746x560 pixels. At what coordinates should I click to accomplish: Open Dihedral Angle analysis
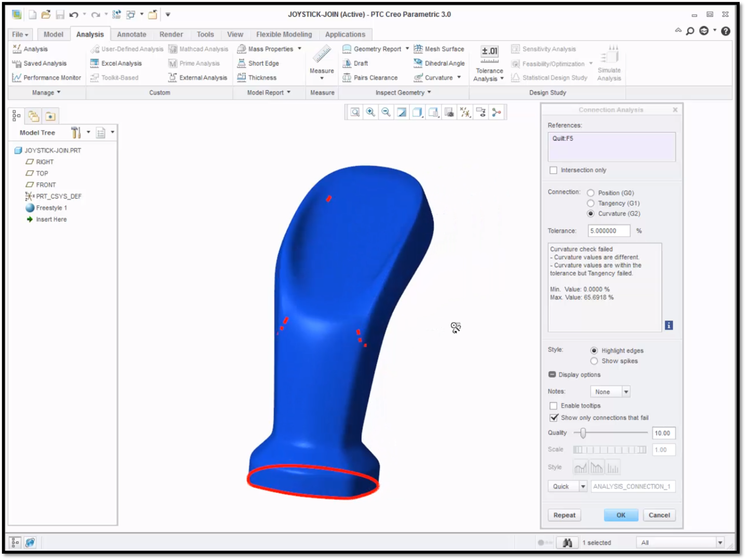point(439,63)
